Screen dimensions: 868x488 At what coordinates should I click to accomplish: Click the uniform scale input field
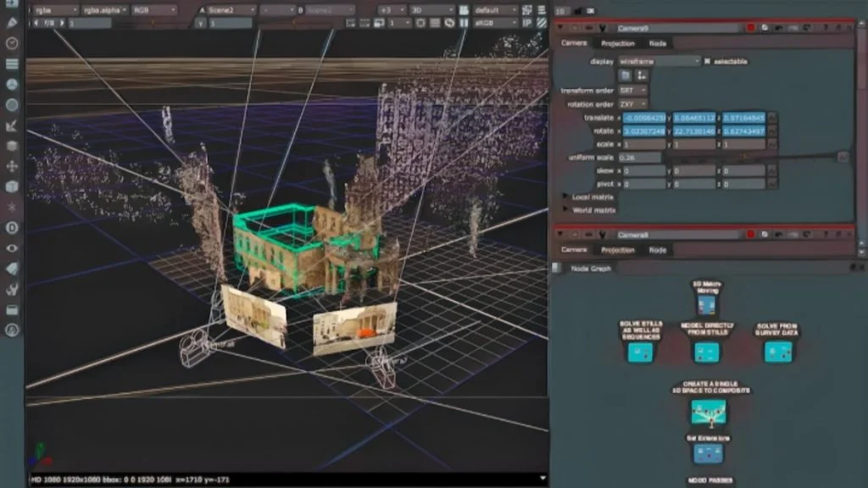pos(640,158)
